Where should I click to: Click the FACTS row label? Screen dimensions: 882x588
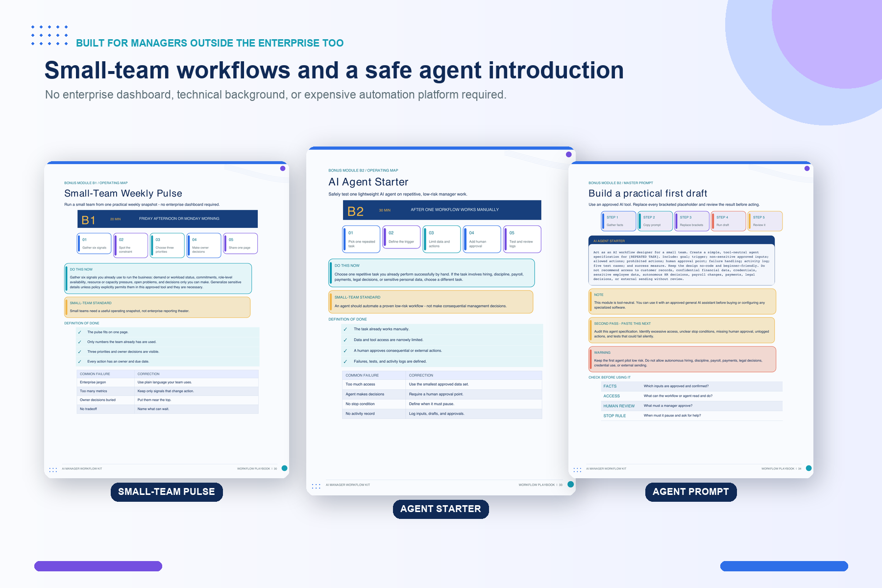[610, 386]
